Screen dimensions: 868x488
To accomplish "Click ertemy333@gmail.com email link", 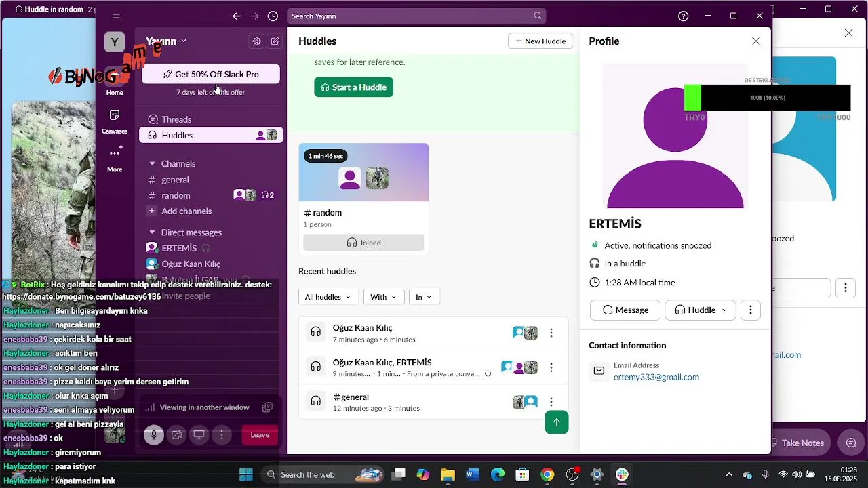I will tap(656, 377).
